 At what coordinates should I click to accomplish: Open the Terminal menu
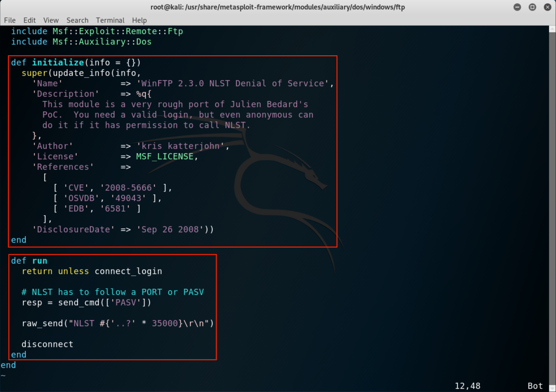(x=110, y=20)
